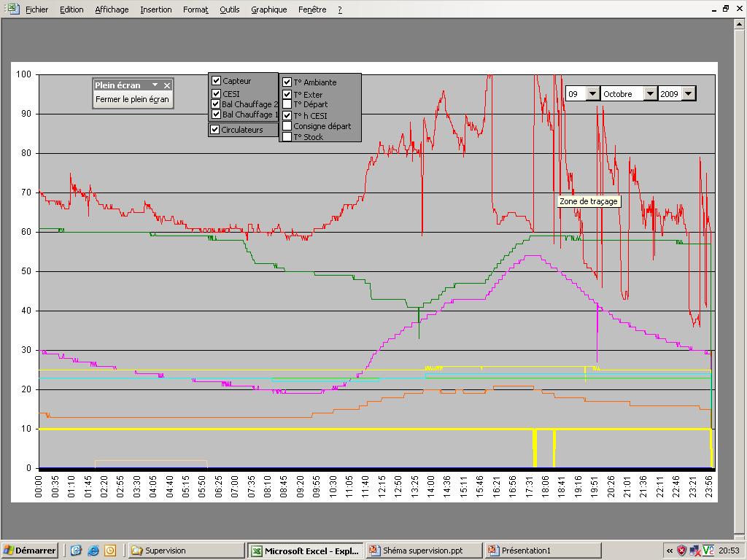
Task: Restore the workbook window via restore button
Action: pos(726,9)
